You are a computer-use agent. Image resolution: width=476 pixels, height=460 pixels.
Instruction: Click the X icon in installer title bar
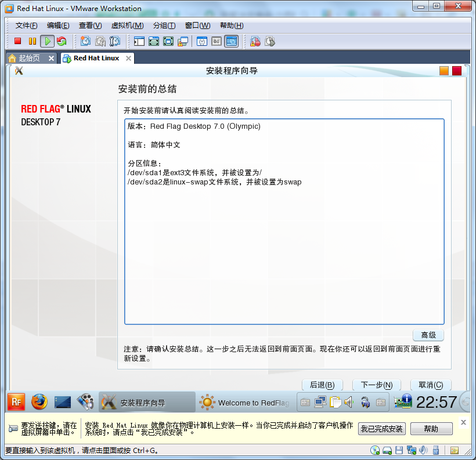tap(19, 71)
